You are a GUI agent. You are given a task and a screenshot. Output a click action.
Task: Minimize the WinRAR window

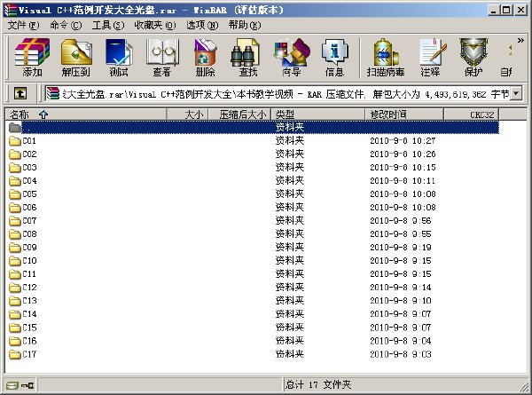[x=494, y=10]
